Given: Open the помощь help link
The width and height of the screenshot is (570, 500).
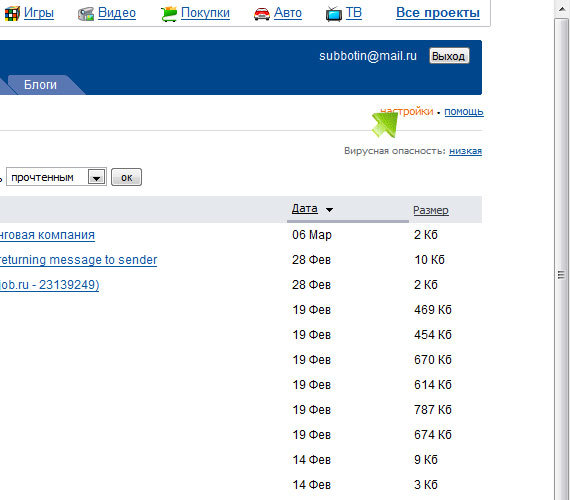Looking at the screenshot, I should pyautogui.click(x=464, y=112).
